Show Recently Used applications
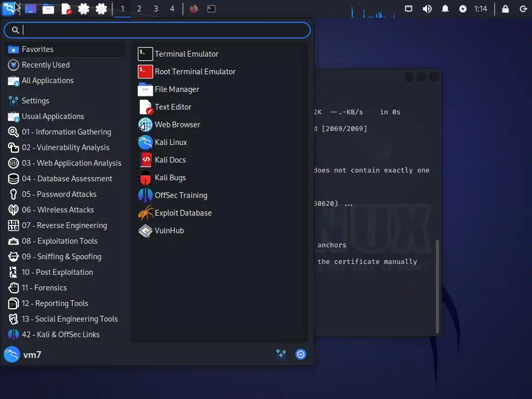This screenshot has height=399, width=532. click(x=65, y=65)
